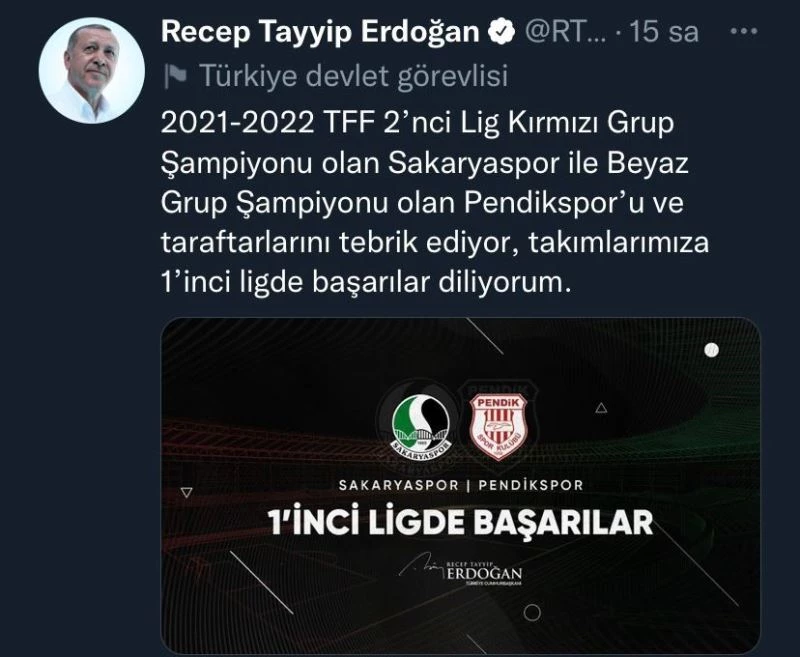
Task: Click the blue verified badge next to the name
Action: [502, 32]
